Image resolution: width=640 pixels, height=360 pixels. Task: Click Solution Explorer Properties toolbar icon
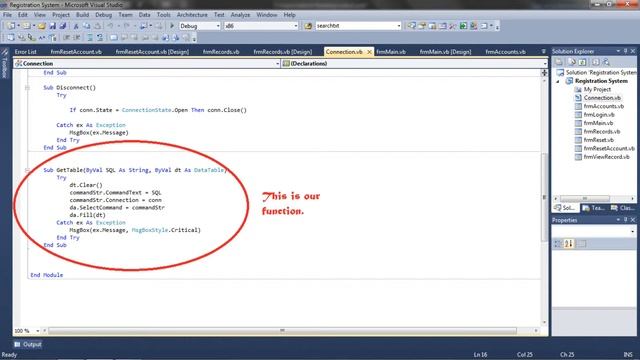pyautogui.click(x=559, y=62)
